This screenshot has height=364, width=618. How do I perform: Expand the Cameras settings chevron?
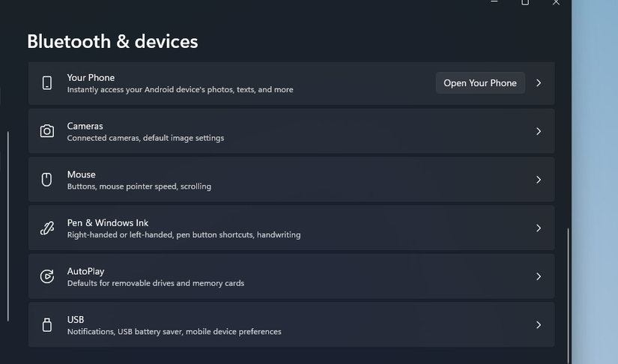click(x=539, y=131)
